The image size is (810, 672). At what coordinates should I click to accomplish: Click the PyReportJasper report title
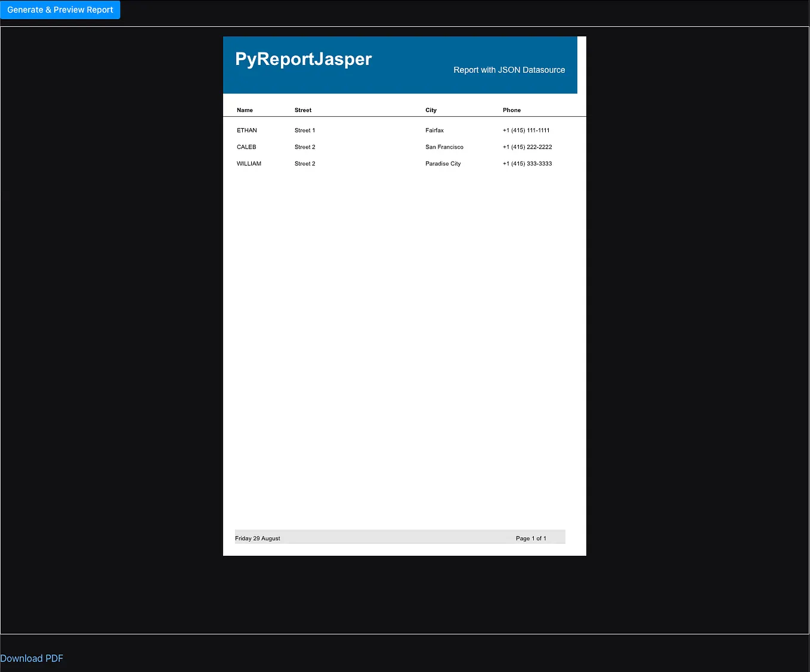(303, 58)
